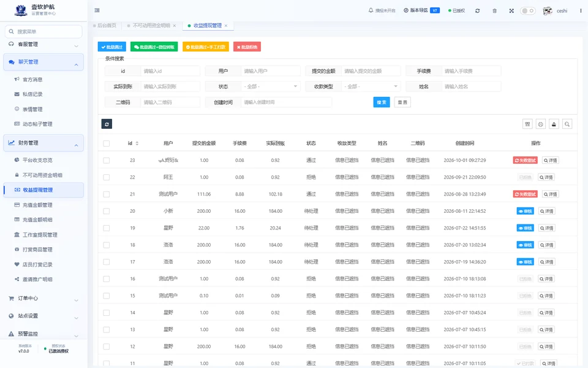Image resolution: width=588 pixels, height=368 pixels.
Task: Open the 状态 dropdown filter
Action: coord(271,86)
